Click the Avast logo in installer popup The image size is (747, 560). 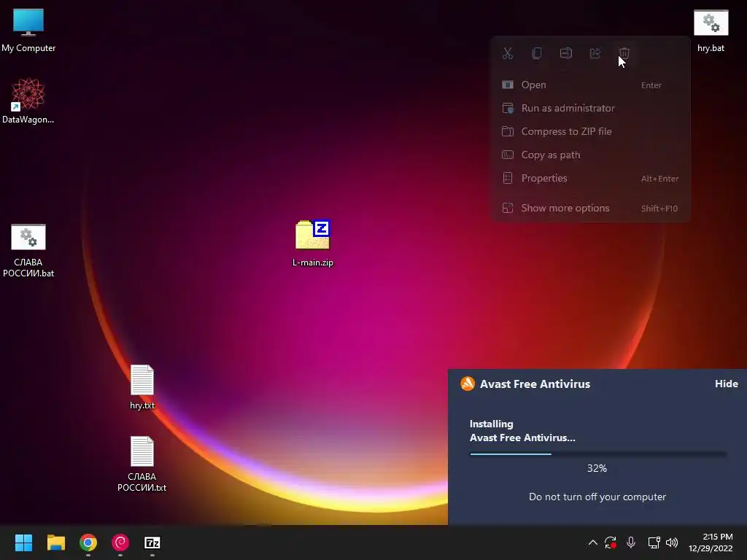coord(468,384)
